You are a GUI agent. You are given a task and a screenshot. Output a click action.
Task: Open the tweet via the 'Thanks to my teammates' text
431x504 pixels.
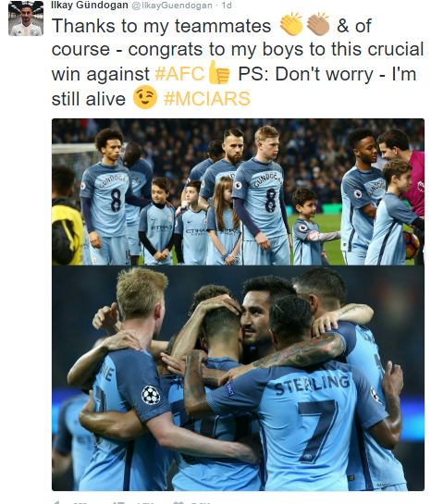tap(161, 26)
